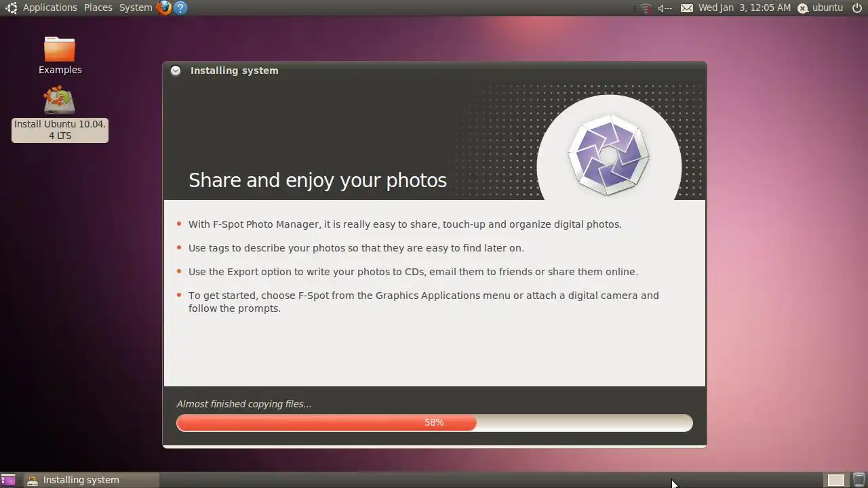The image size is (868, 488).
Task: Click the Installing system window title
Action: coord(235,70)
